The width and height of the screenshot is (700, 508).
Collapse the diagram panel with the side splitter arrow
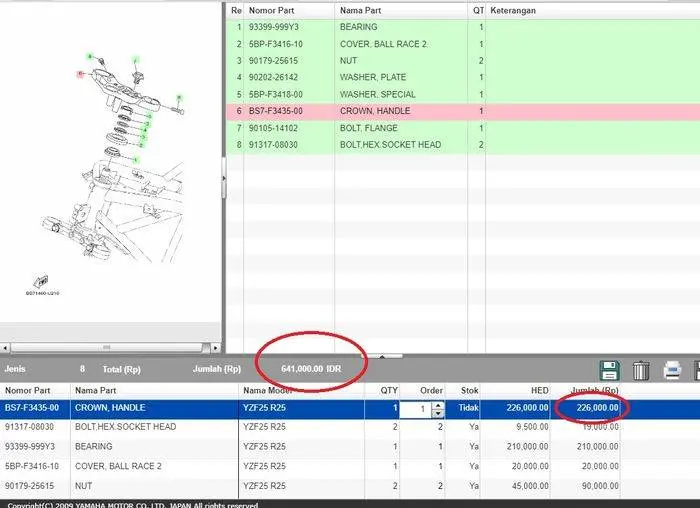pos(224,179)
